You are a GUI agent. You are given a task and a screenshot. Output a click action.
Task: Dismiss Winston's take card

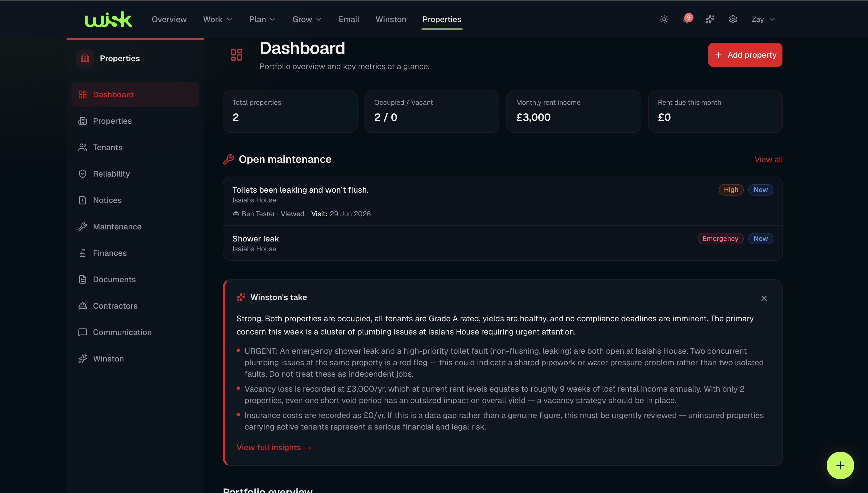point(764,298)
